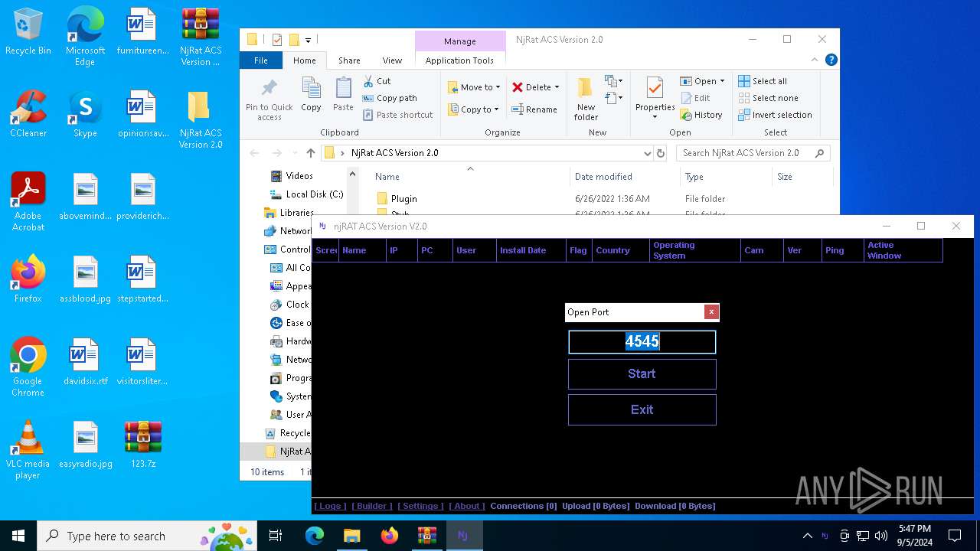Click Copy path in the ribbon

[x=389, y=98]
